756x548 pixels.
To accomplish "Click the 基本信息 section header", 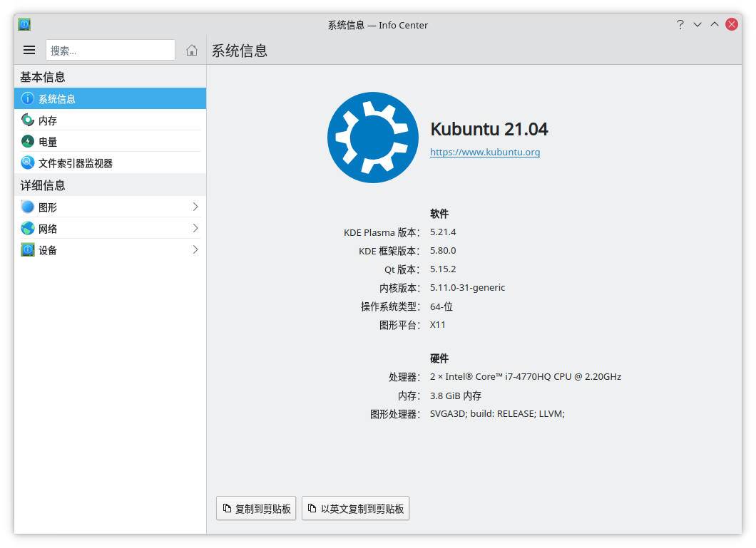I will pyautogui.click(x=42, y=77).
